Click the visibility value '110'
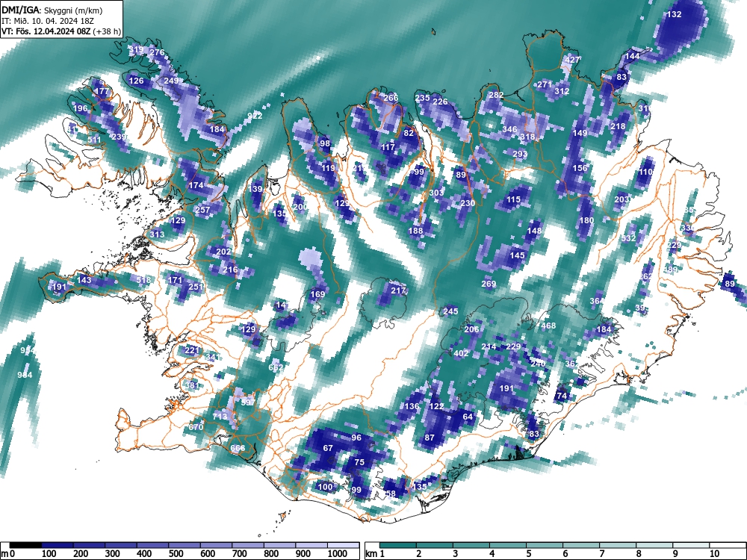The image size is (747, 560). point(646,172)
